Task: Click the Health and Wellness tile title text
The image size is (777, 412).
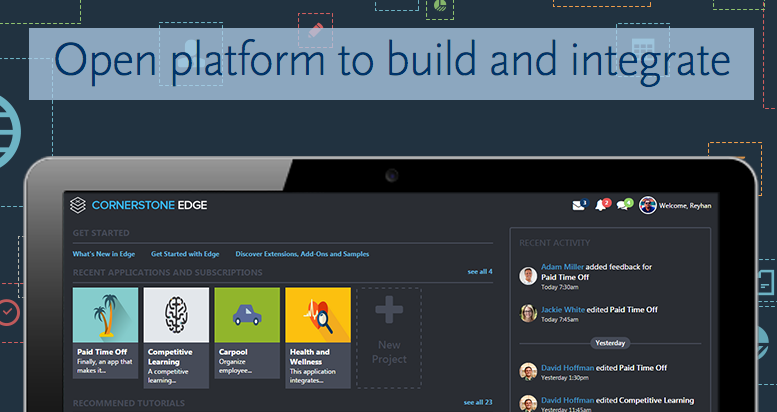Action: click(310, 356)
